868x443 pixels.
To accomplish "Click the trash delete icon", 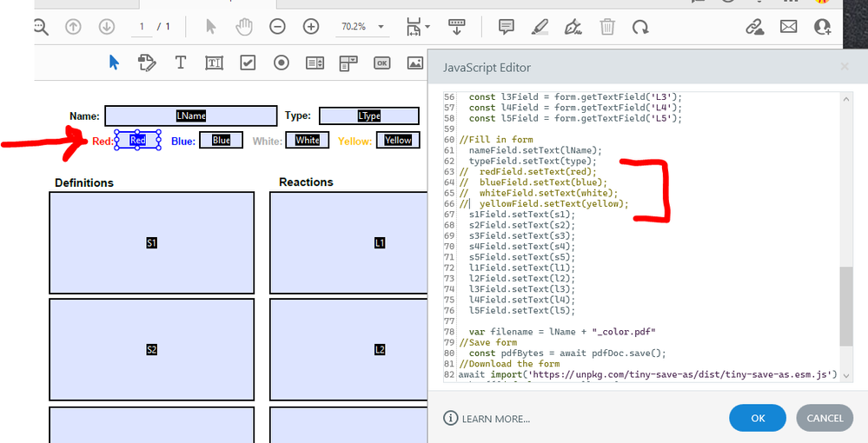I will 606,27.
